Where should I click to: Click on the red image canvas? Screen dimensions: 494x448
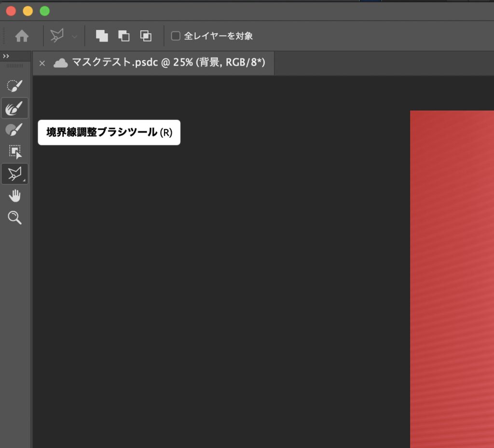[x=452, y=280]
